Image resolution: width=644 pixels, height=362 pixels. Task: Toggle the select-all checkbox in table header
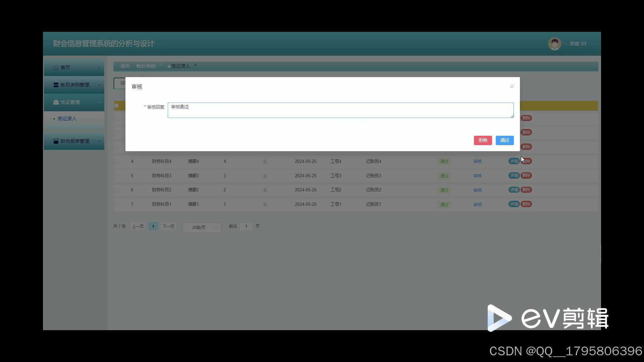click(116, 106)
